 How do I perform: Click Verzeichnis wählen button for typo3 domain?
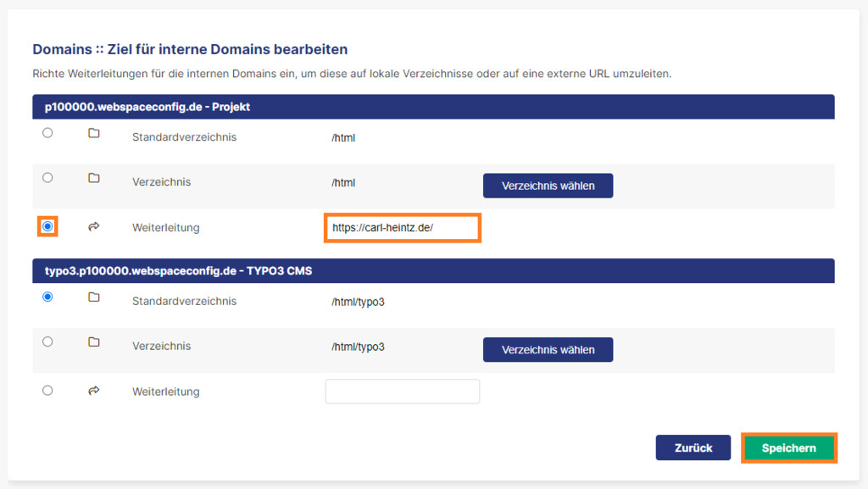tap(548, 350)
